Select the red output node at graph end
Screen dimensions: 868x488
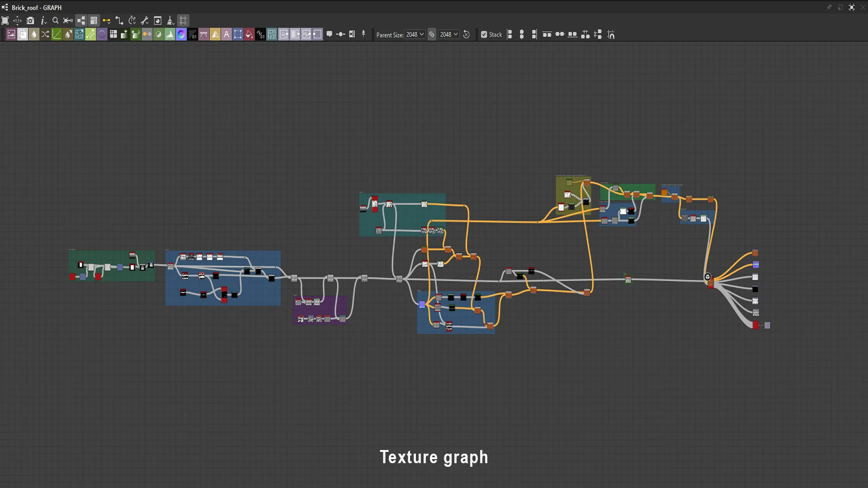[x=755, y=325]
